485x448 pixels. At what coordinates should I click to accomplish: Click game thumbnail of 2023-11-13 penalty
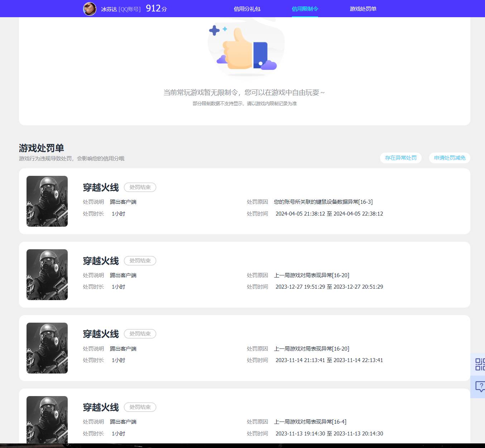click(47, 420)
